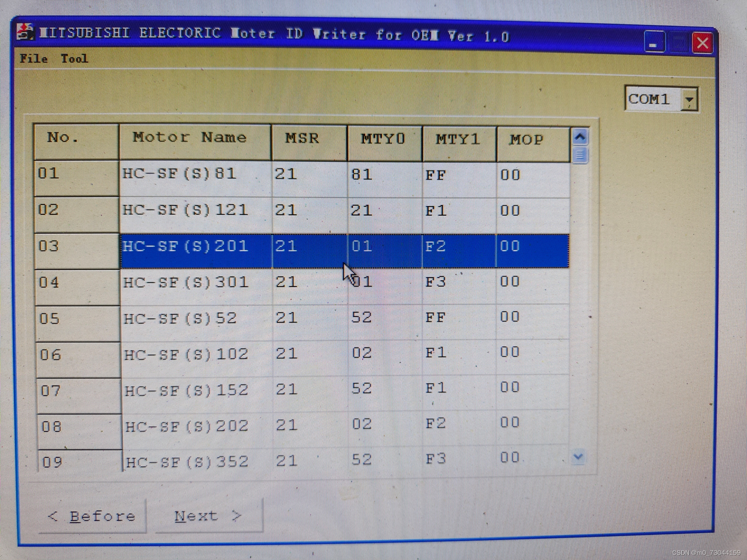Viewport: 747px width, 560px height.
Task: Click MOP value 00 in highlighted row 03
Action: [533, 251]
